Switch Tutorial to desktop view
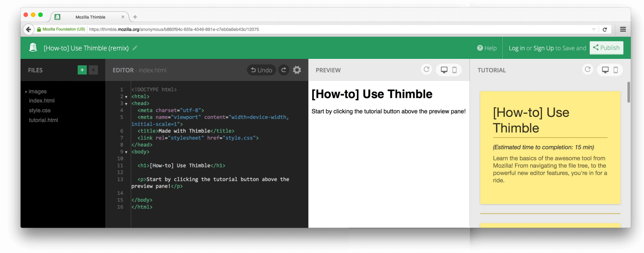This screenshot has height=253, width=644. [605, 70]
